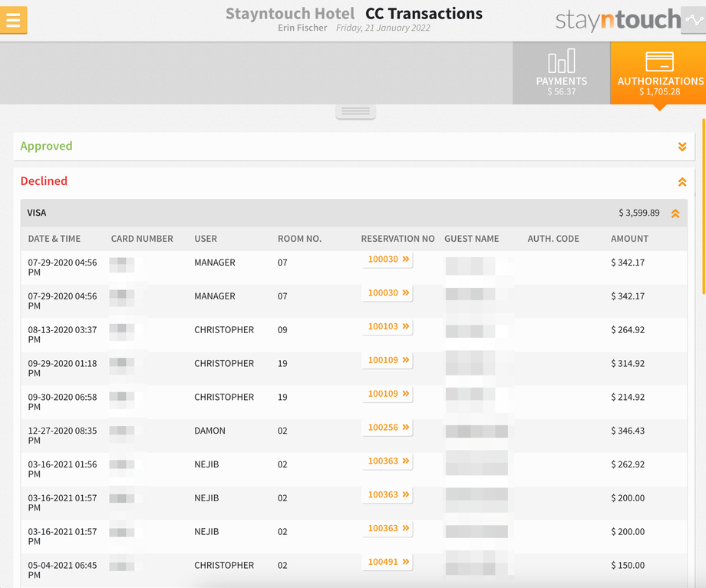The width and height of the screenshot is (706, 588).
Task: Click the RESERVATION NO column header
Action: pos(398,239)
